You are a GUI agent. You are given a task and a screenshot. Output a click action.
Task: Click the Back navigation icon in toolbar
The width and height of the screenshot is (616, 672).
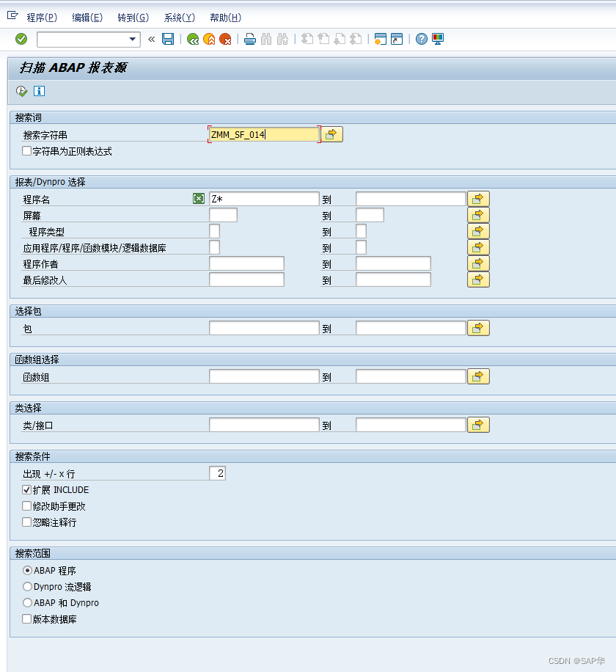(192, 39)
